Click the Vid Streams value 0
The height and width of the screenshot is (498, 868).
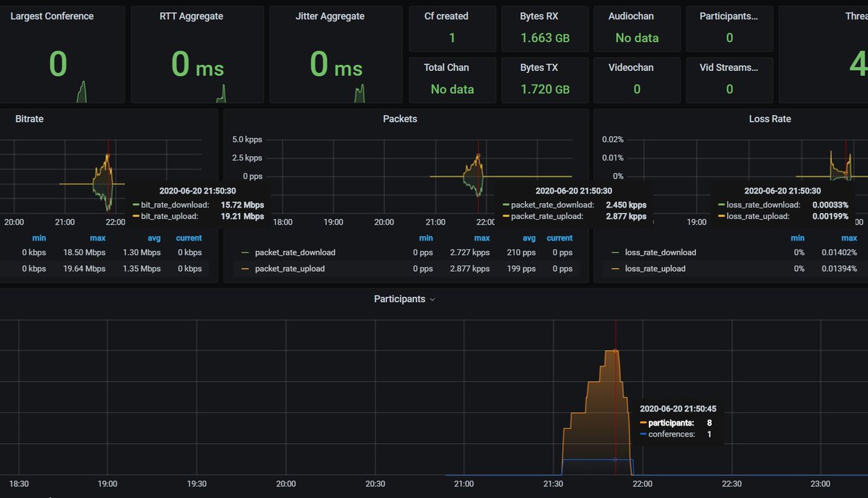pos(729,89)
